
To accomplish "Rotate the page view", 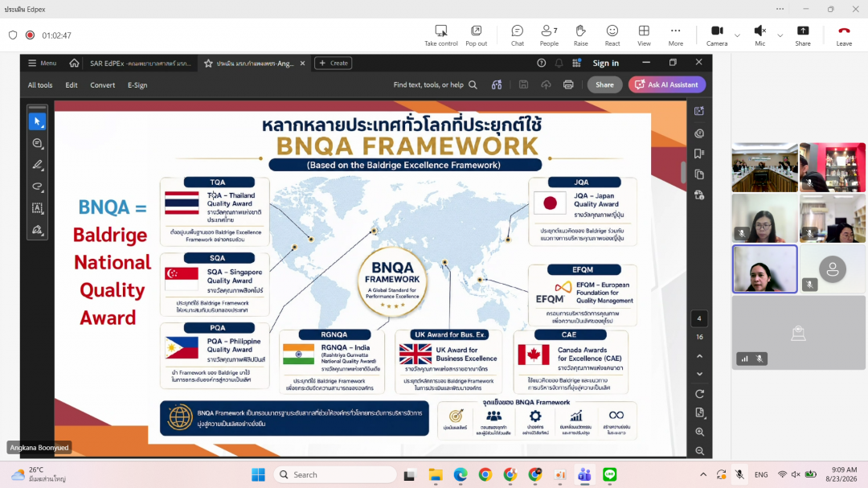I will tap(700, 394).
